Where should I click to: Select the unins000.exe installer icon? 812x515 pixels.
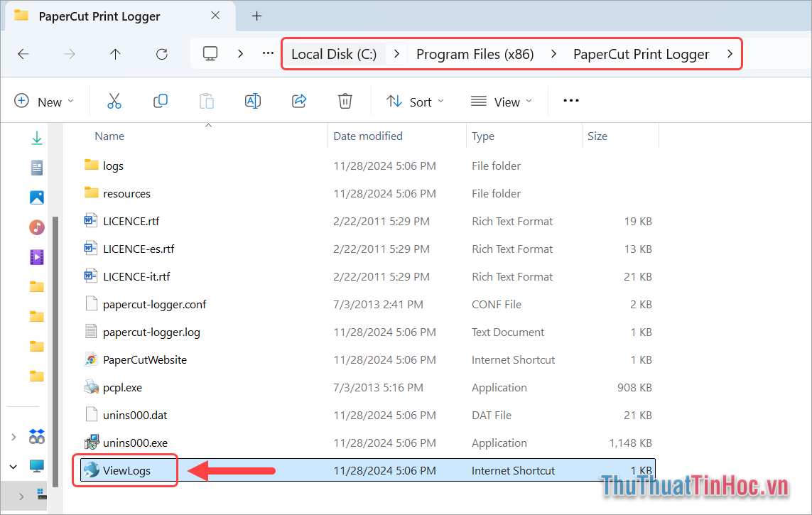[x=91, y=443]
